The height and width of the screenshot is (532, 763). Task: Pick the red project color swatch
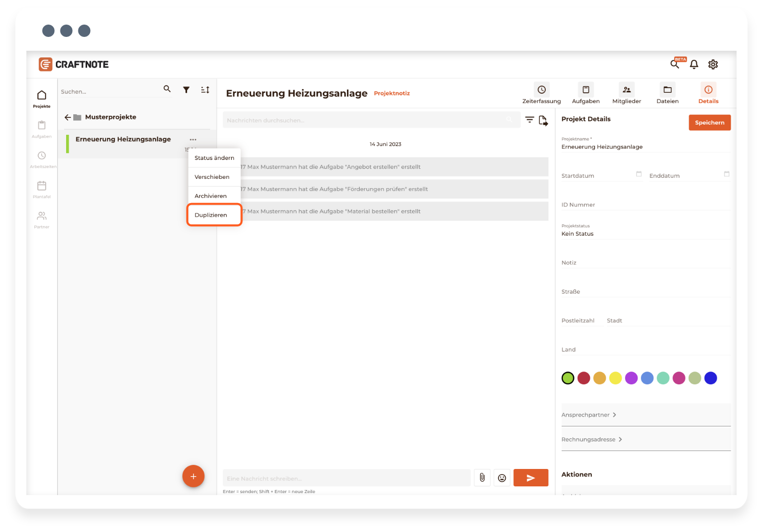click(584, 378)
